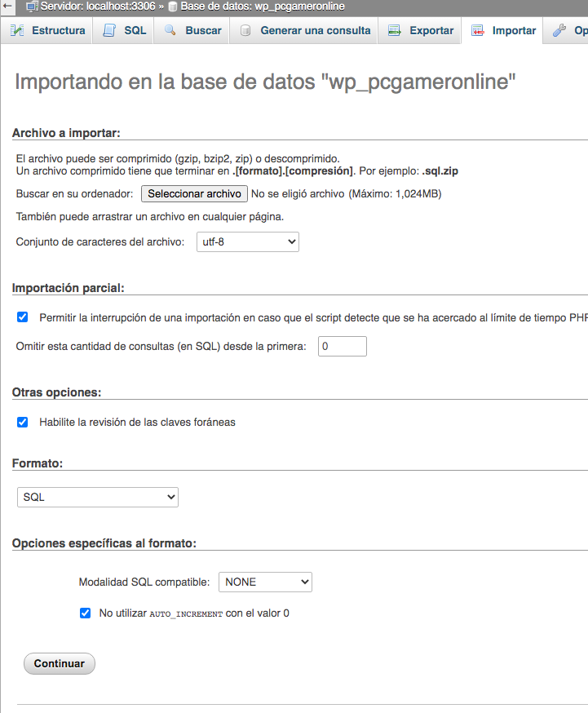Click the SQL tab icon
Image resolution: width=588 pixels, height=713 pixels.
tap(109, 31)
